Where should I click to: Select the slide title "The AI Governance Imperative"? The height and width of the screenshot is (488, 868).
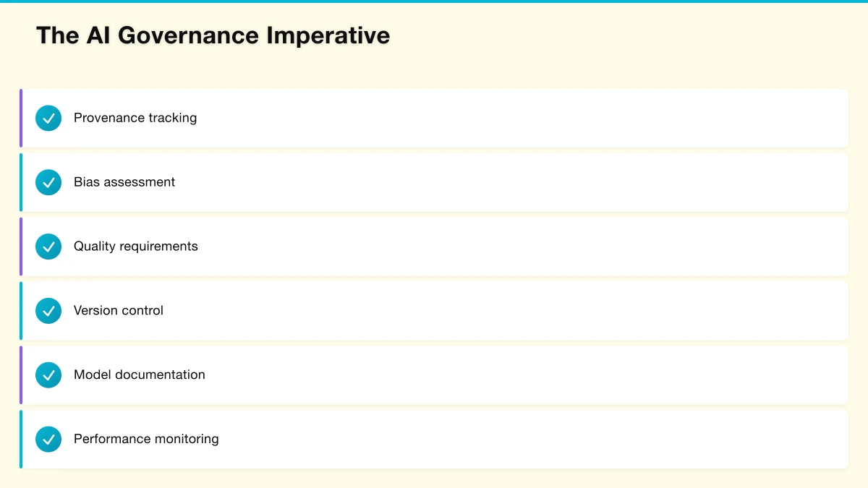213,35
